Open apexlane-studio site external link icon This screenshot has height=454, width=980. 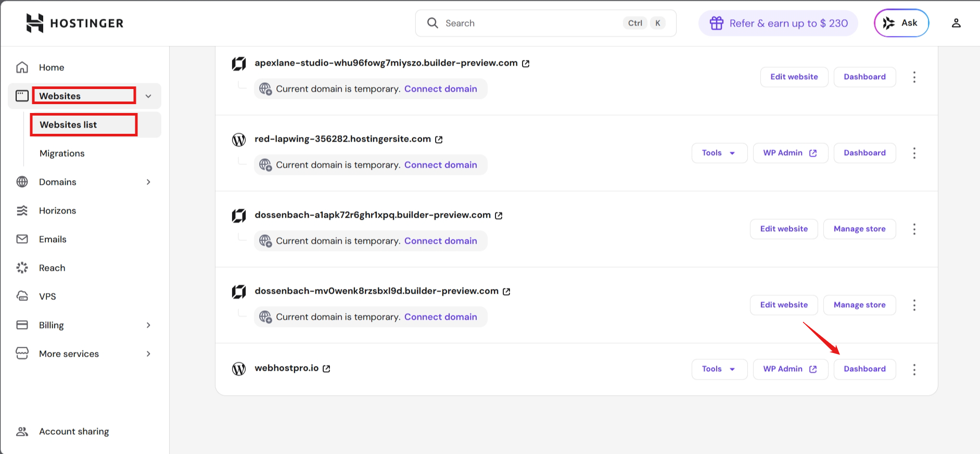[x=526, y=64]
